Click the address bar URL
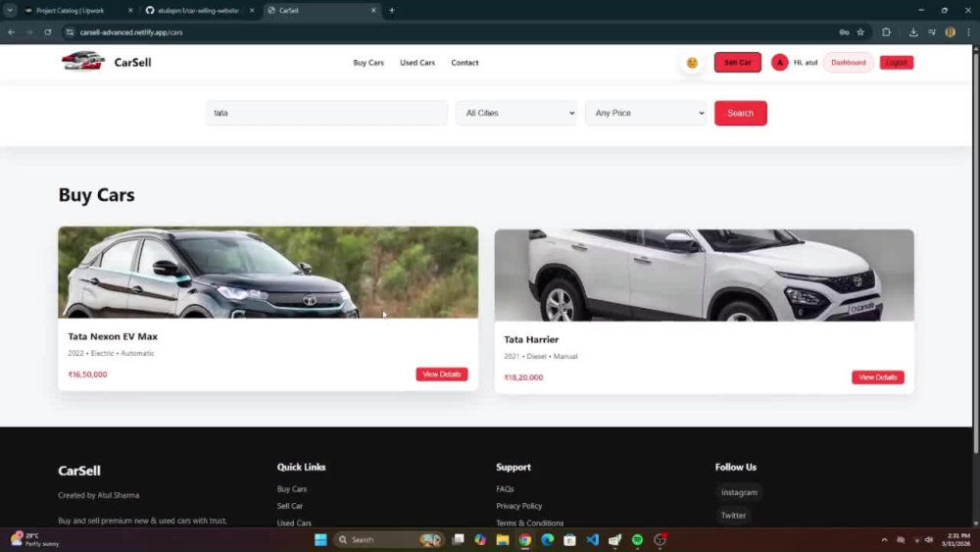Screen dimensions: 980x552 131,32
